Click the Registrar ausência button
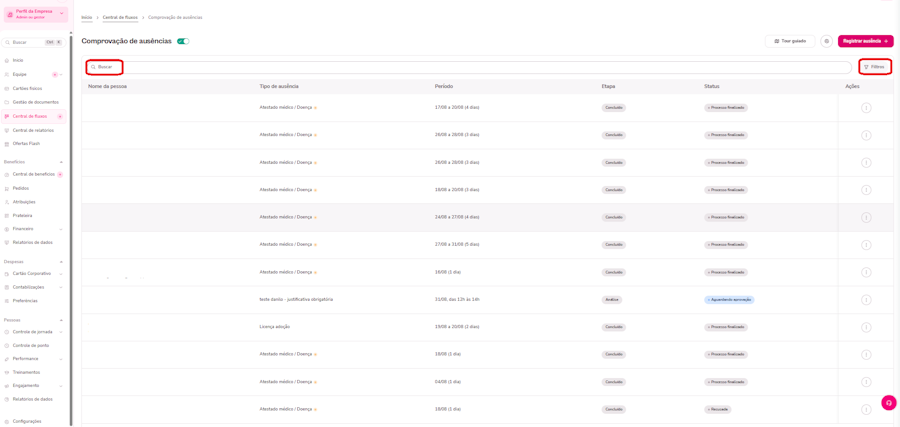This screenshot has width=900, height=427. (866, 41)
